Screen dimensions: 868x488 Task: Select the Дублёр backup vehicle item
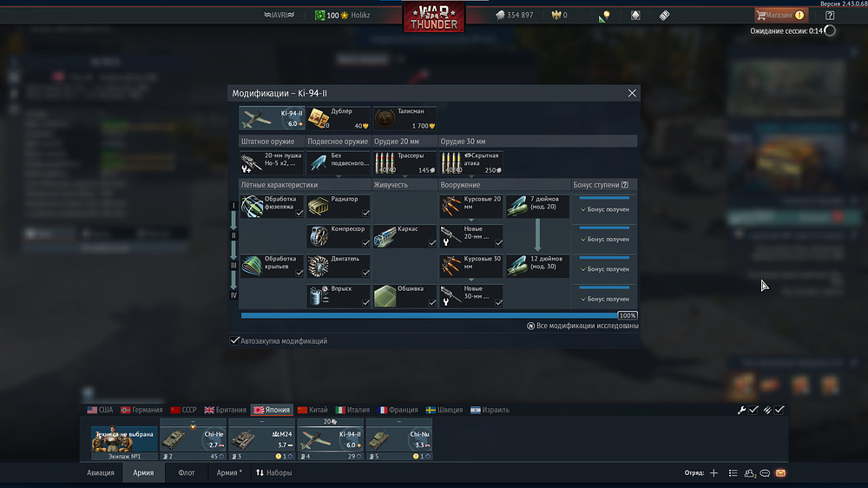tap(339, 119)
